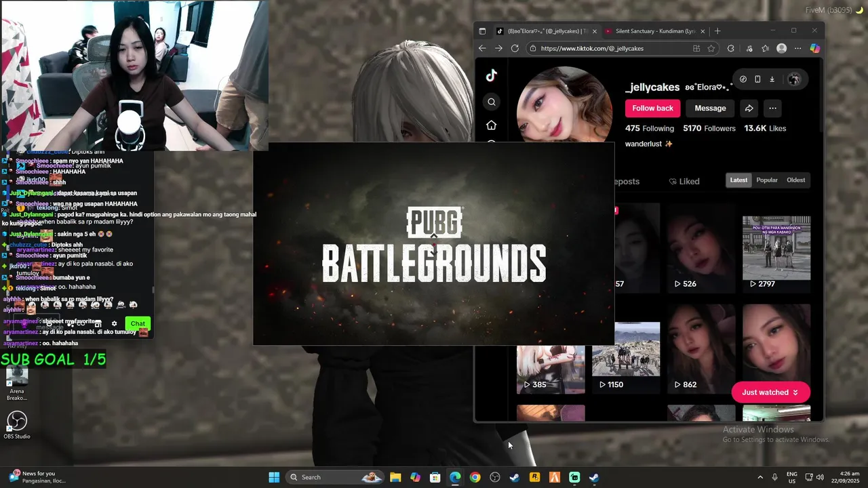The height and width of the screenshot is (488, 868).
Task: Go back in the Edge browser
Action: 482,48
